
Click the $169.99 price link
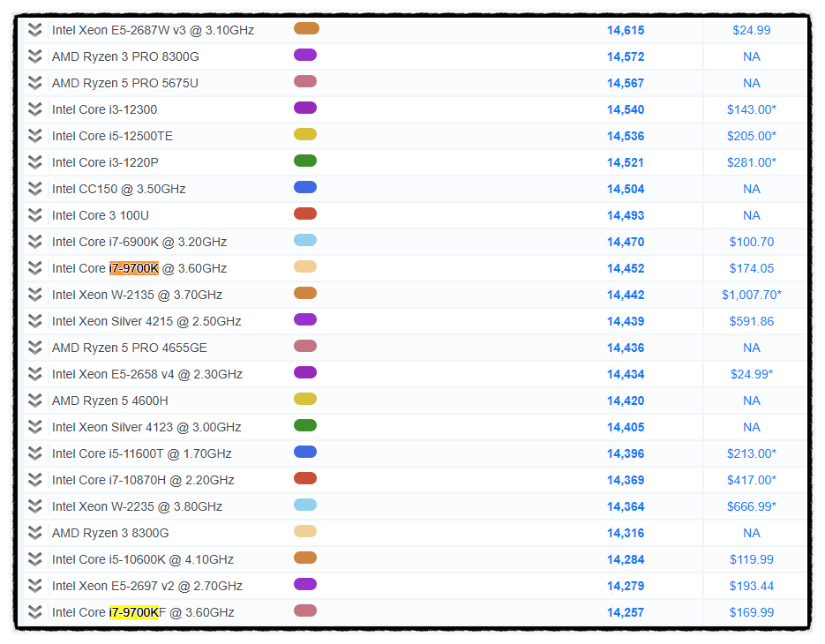coord(752,612)
